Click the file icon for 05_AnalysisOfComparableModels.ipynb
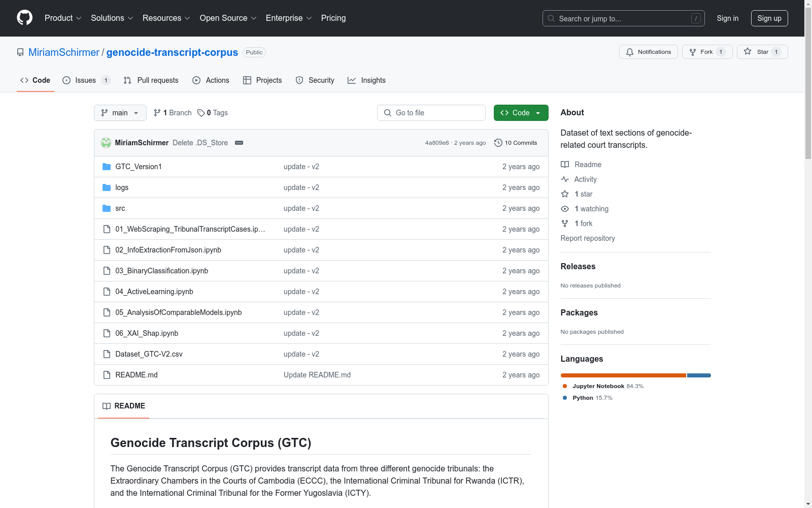The width and height of the screenshot is (812, 508). click(107, 312)
